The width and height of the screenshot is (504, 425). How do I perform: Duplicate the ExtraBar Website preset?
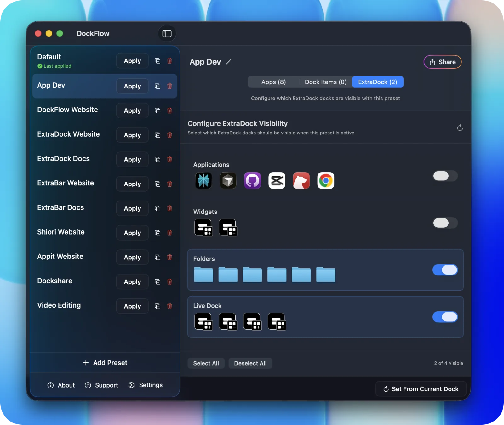157,184
